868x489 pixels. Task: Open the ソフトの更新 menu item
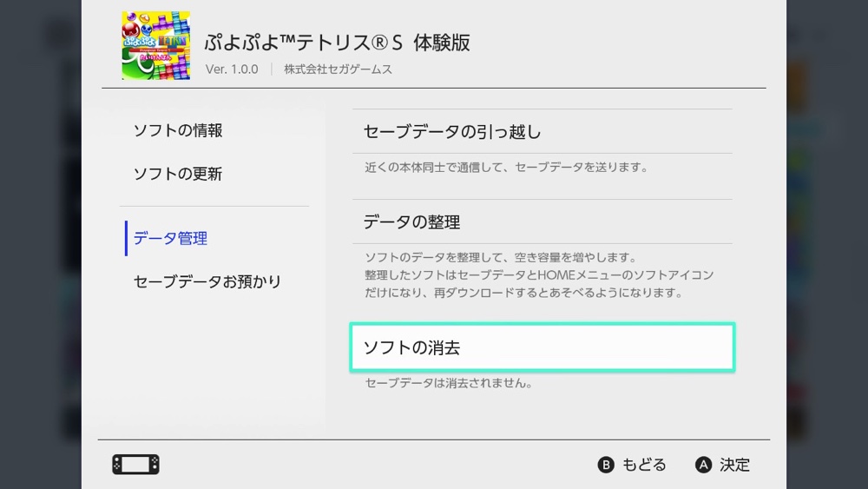click(178, 174)
